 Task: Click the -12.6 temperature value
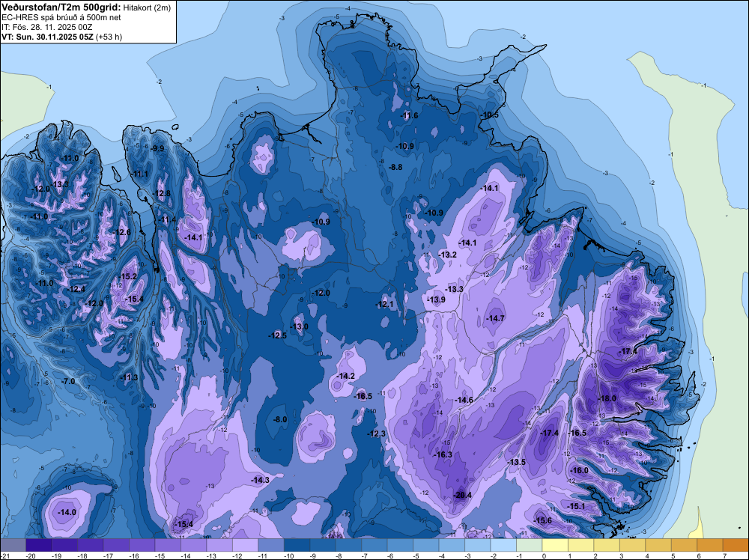(x=122, y=232)
